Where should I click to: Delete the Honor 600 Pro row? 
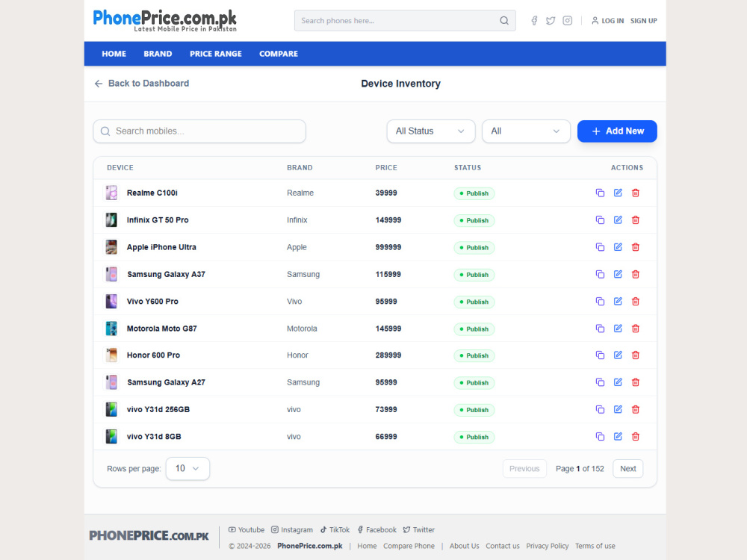pos(636,355)
